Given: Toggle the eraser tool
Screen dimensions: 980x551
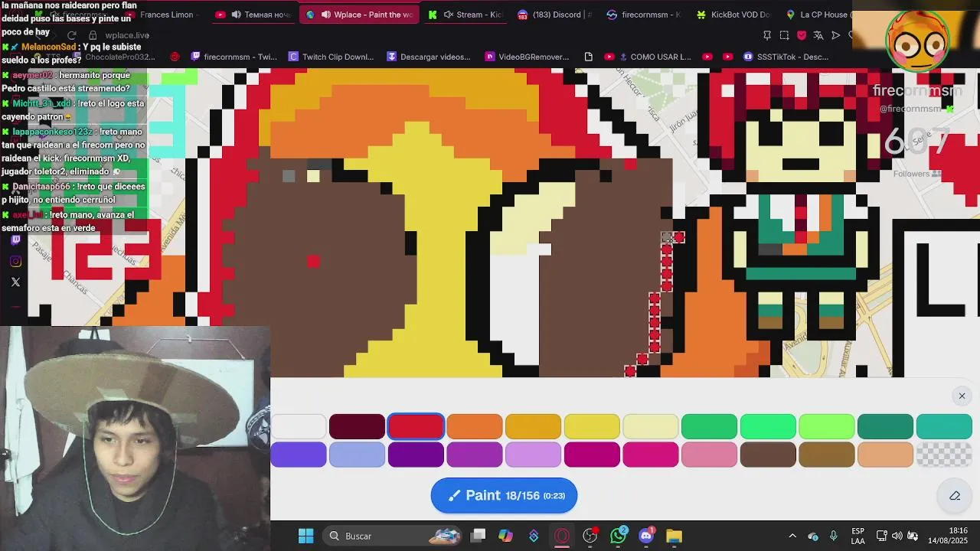Looking at the screenshot, I should (x=955, y=496).
